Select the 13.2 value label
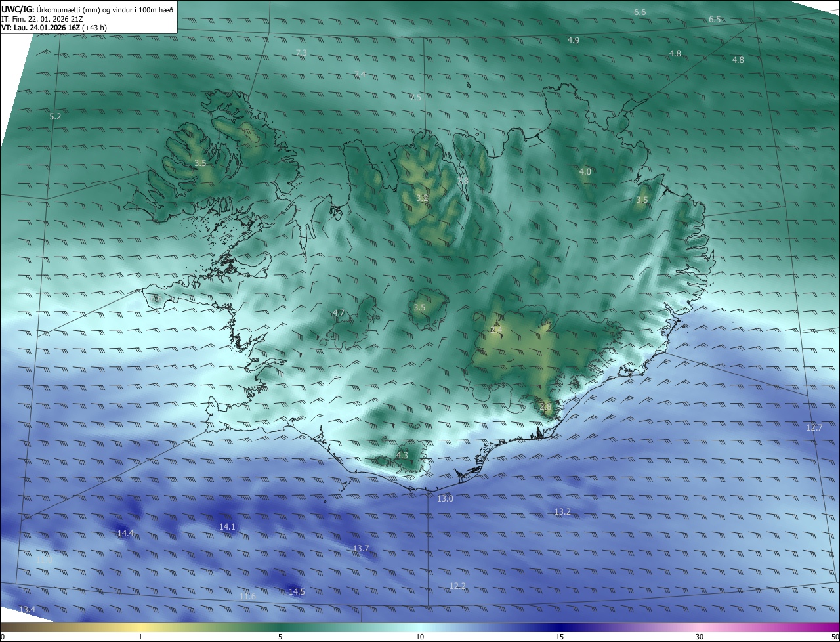This screenshot has height=642, width=840. point(562,512)
